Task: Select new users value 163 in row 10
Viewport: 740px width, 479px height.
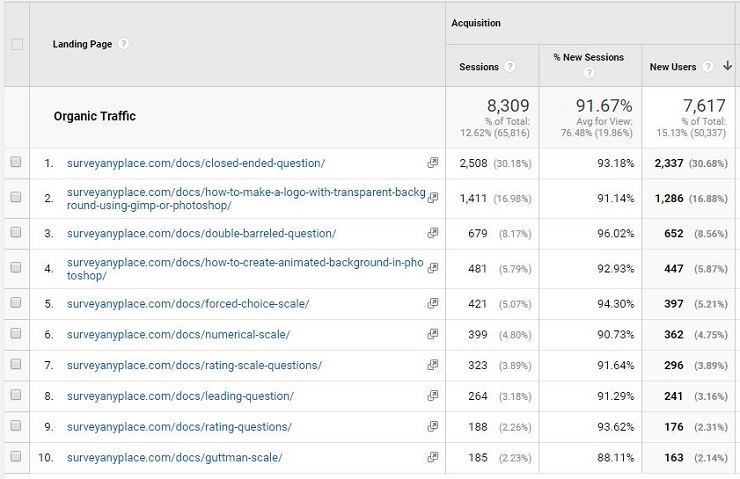Action: point(673,457)
